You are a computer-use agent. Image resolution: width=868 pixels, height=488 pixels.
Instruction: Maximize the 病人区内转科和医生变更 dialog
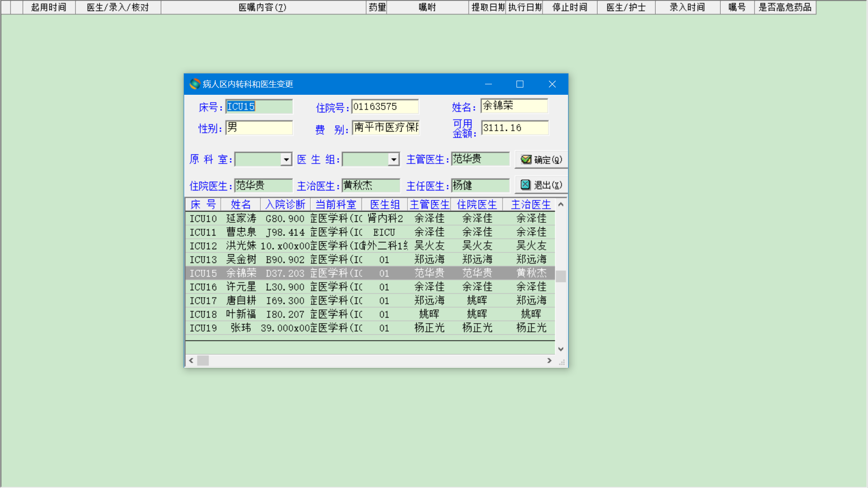(x=520, y=84)
